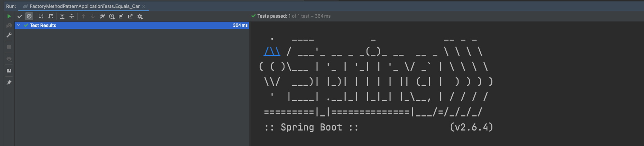Click the '(v2.6.4)' version text
644x146 pixels.
pyautogui.click(x=472, y=127)
